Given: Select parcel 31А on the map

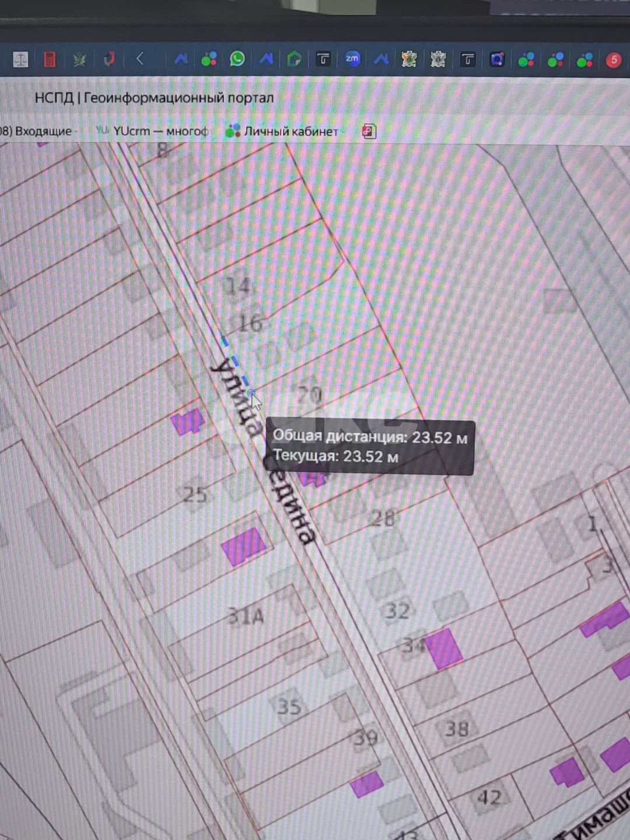Looking at the screenshot, I should (246, 616).
